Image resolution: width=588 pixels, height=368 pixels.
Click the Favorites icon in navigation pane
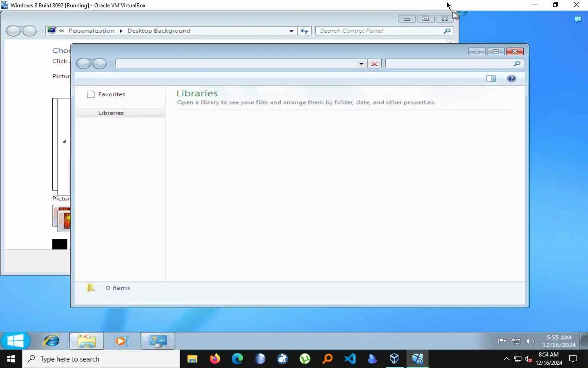91,94
